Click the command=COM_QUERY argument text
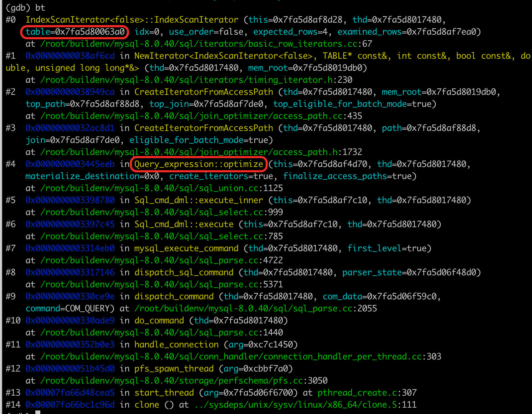Viewport: 532px width, 414px height. coord(70,309)
